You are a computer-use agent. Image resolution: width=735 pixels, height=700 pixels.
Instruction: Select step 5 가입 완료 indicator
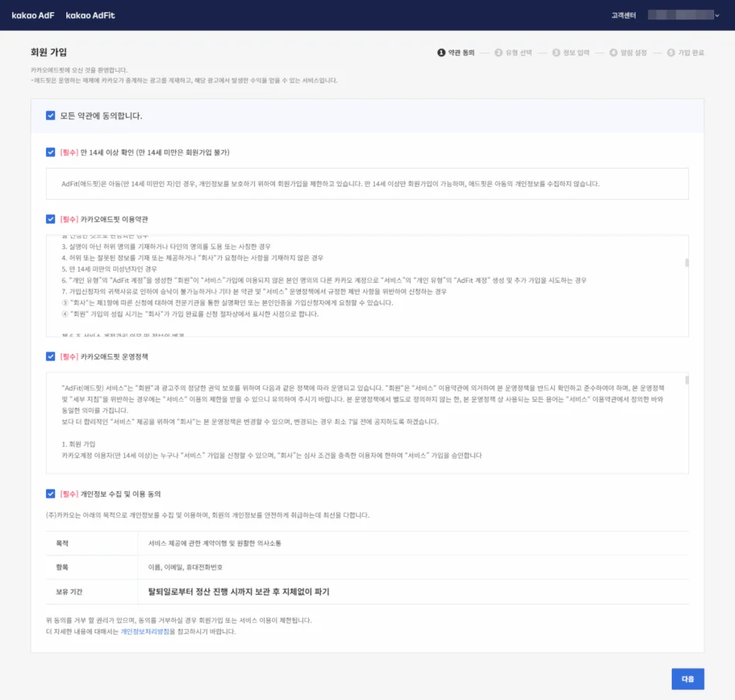point(685,52)
